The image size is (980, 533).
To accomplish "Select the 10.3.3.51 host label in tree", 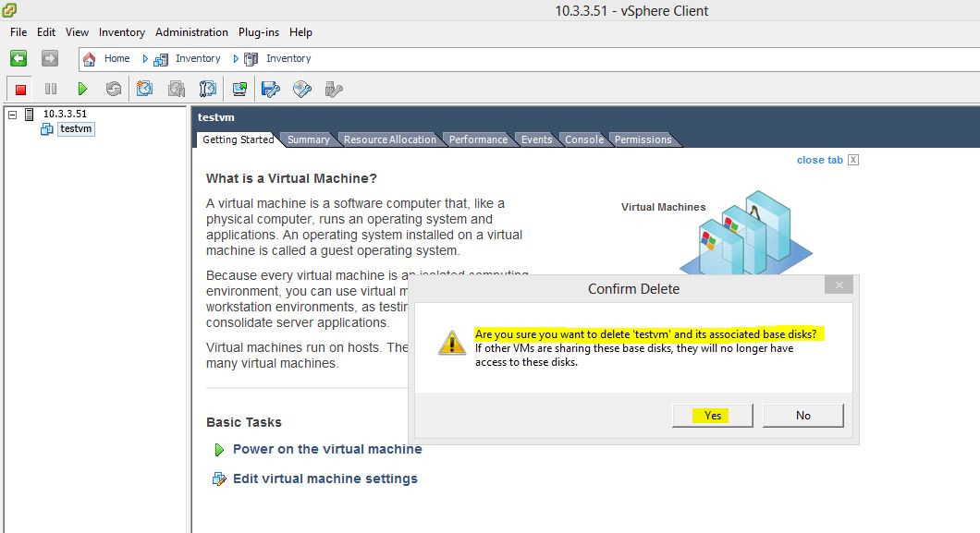I will 65,114.
